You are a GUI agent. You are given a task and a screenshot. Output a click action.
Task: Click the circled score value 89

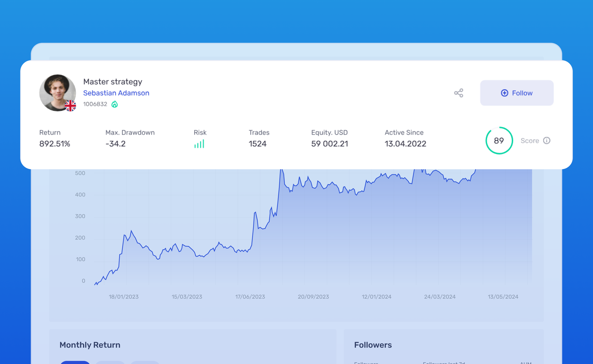(499, 141)
